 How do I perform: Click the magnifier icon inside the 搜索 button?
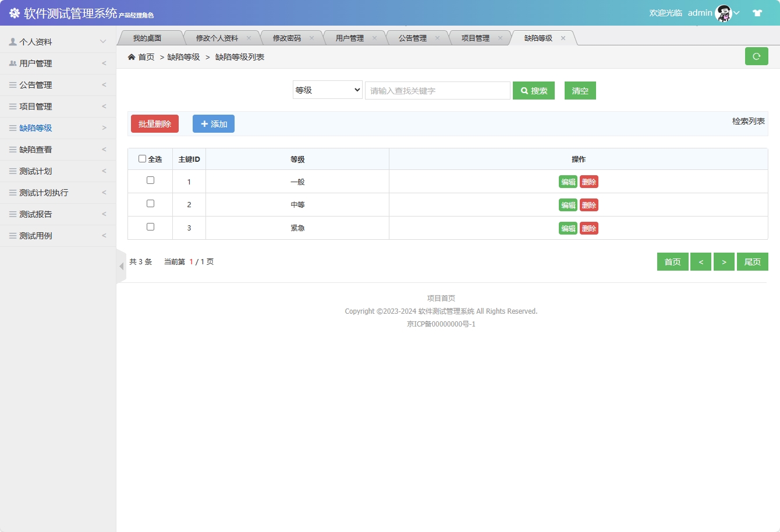pos(523,90)
